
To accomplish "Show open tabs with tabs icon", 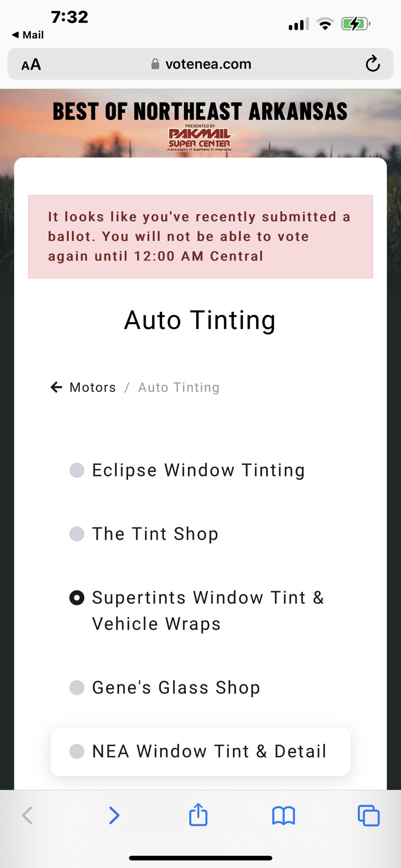I will [x=368, y=815].
